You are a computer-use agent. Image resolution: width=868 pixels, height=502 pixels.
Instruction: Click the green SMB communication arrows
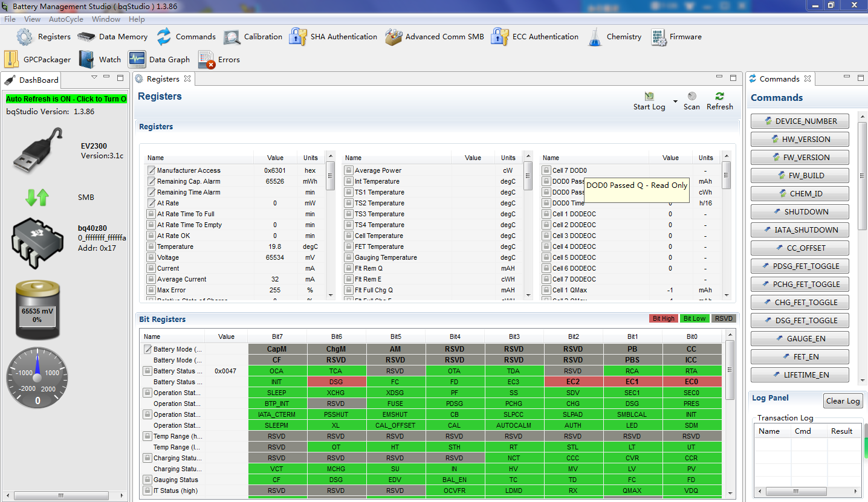point(37,197)
